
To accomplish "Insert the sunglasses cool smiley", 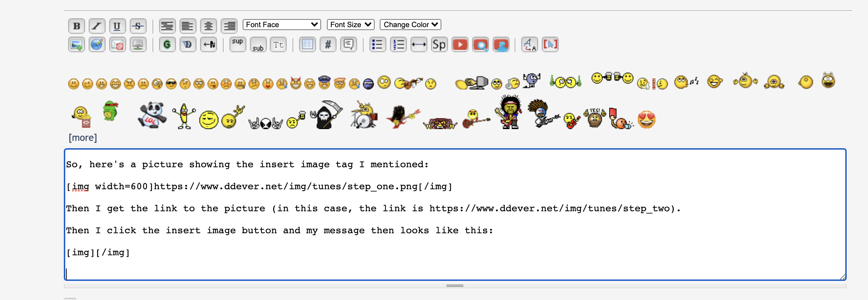I will pyautogui.click(x=171, y=84).
